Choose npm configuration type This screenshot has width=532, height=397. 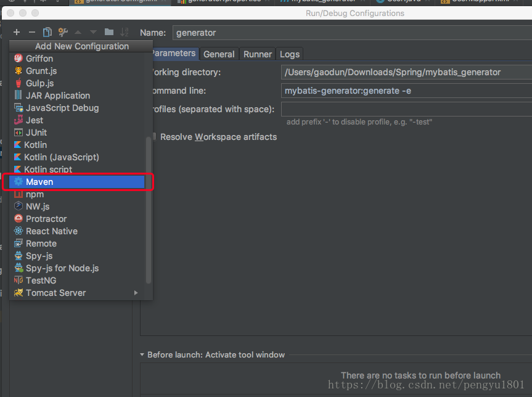click(x=77, y=194)
